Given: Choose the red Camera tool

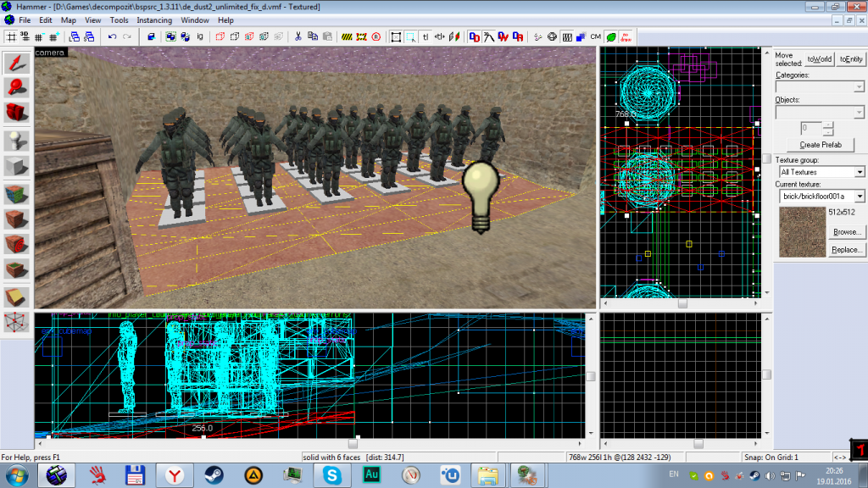Looking at the screenshot, I should (x=16, y=112).
